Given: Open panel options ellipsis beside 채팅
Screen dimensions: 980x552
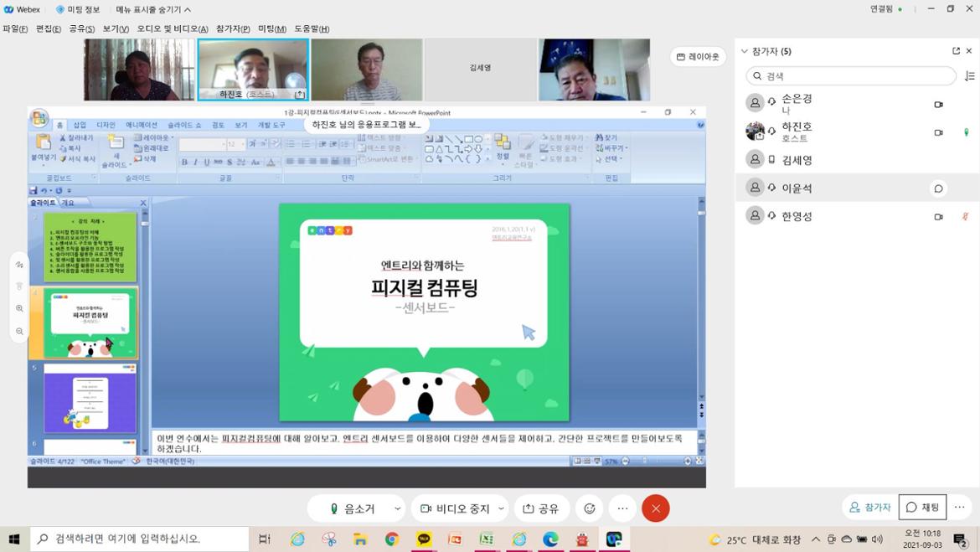Looking at the screenshot, I should 960,508.
